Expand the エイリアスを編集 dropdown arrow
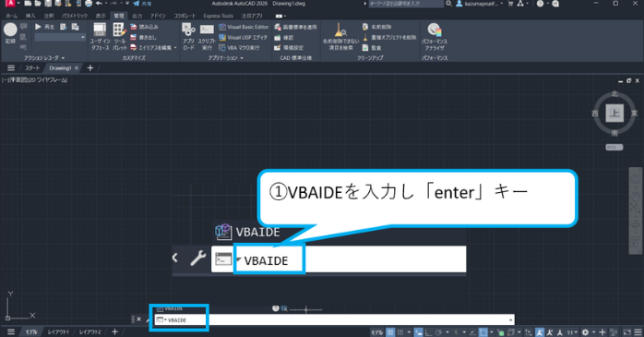This screenshot has height=337, width=644. (175, 48)
